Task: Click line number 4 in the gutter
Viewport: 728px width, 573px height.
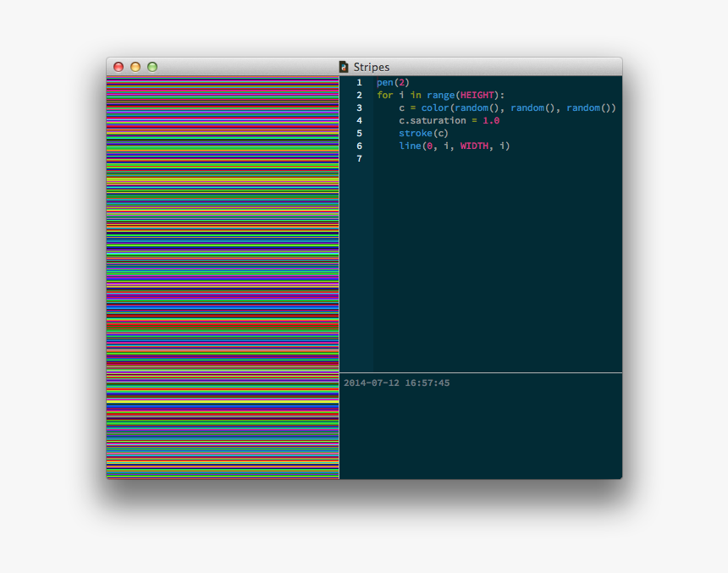Action: click(360, 121)
